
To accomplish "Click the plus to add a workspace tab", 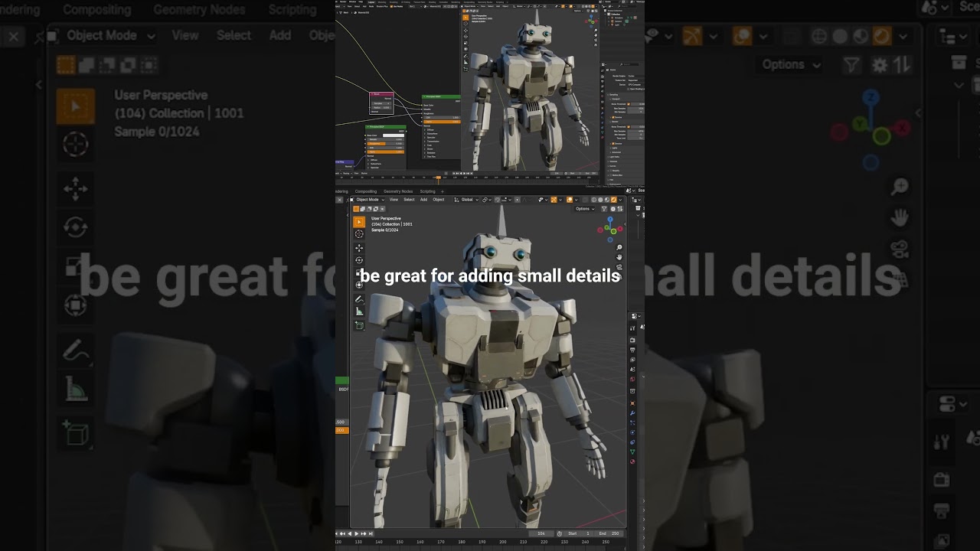I will pos(443,191).
